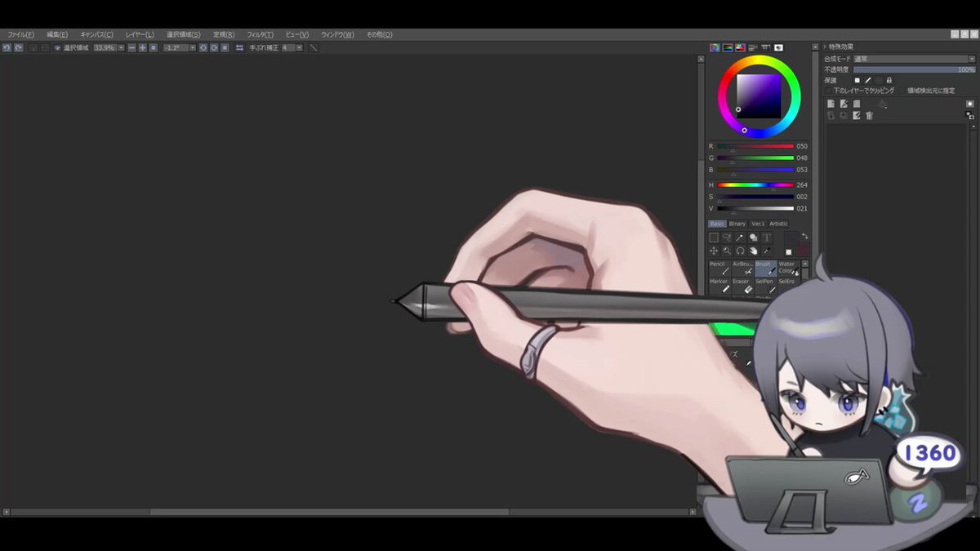Switch to the Artistic brush tab

pyautogui.click(x=778, y=224)
